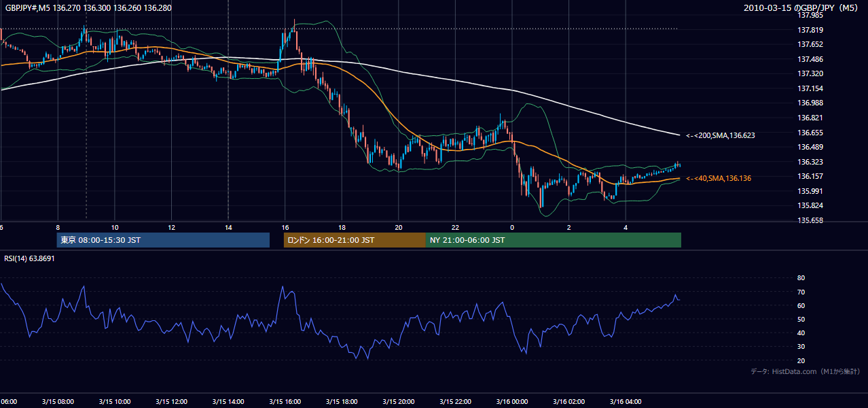
Task: Click hour tick 18 under the price chart
Action: coord(342,228)
